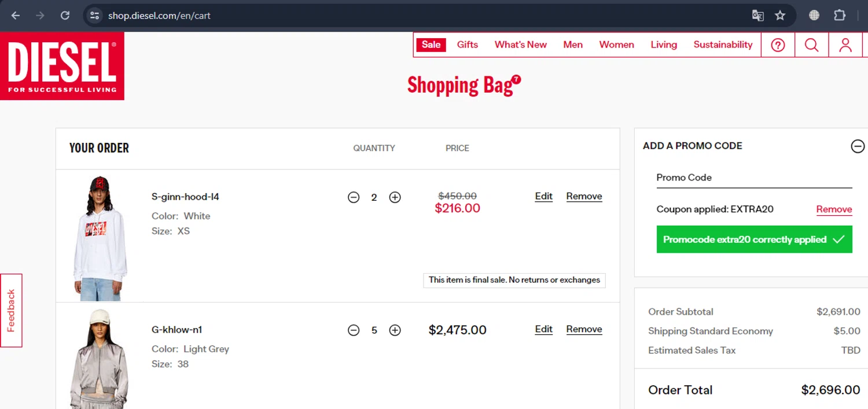Decrease G-khlow-n1 quantity
This screenshot has height=409, width=868.
pyautogui.click(x=354, y=330)
